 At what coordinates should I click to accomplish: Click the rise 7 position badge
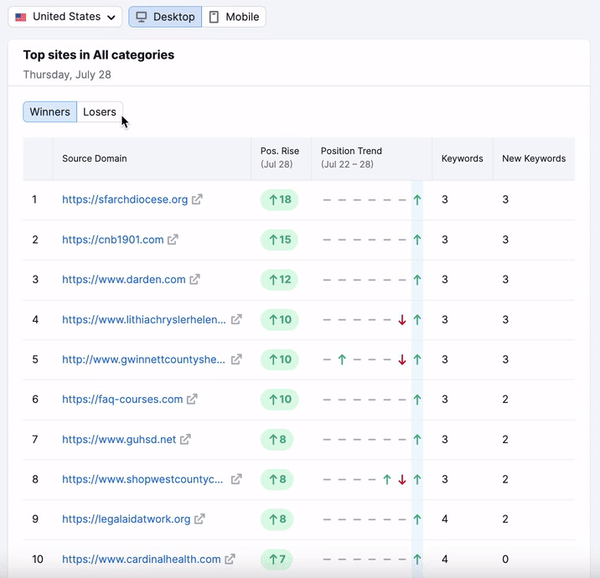click(x=277, y=559)
